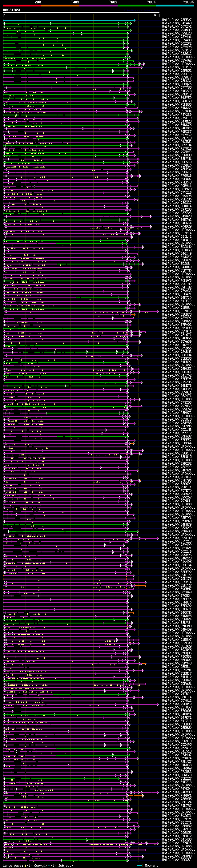Select the UniRef100_C7TY65 label
197x868 pixels.
tap(177, 88)
